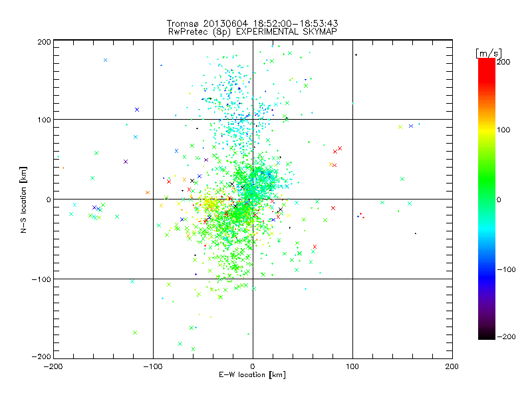
Task: Click green cross marker near E-W -118, N-S -167
Action: tap(135, 332)
